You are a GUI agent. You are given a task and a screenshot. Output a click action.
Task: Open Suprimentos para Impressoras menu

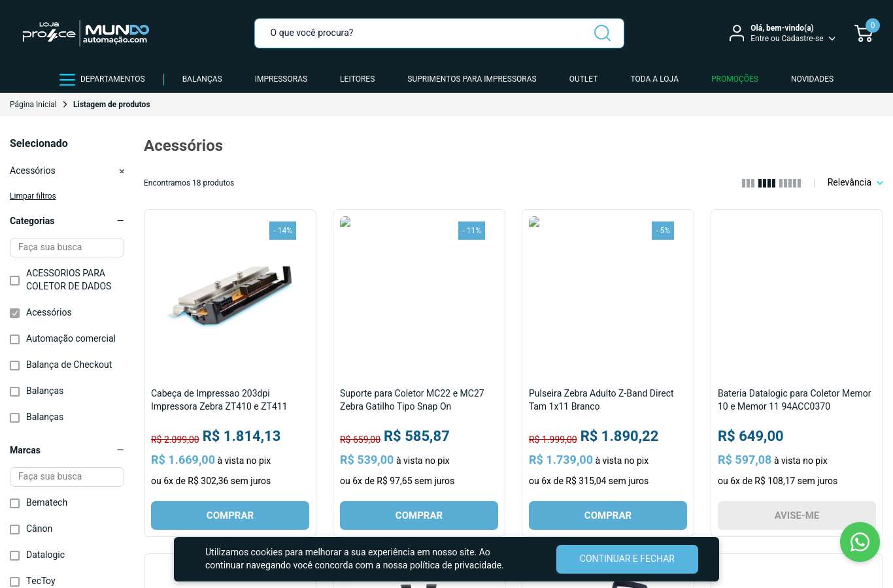[472, 79]
